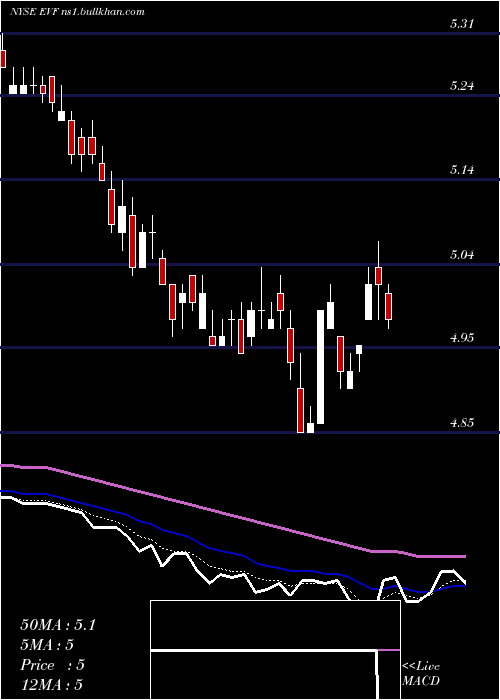Click the 5.04 price level label

pos(461,255)
